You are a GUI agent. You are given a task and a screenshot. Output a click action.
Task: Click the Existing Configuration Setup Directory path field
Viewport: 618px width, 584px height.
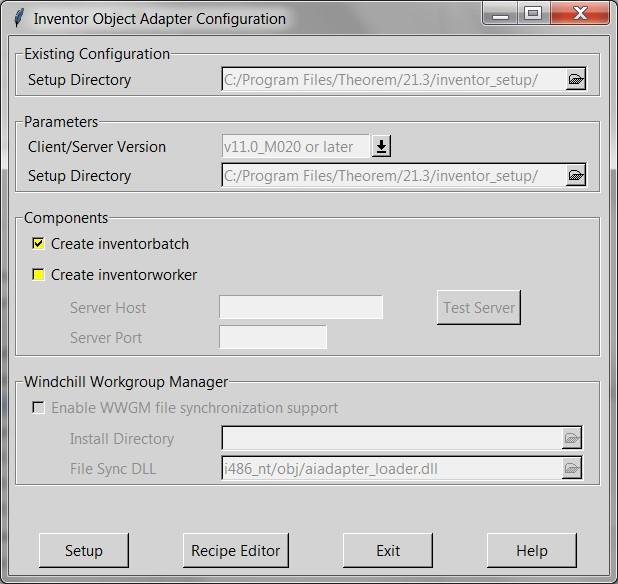click(x=394, y=79)
